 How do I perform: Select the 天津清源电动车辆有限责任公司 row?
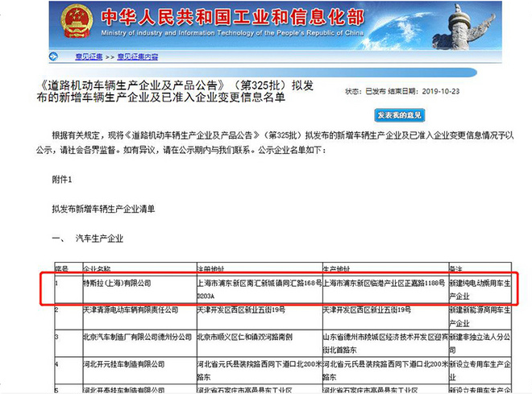(x=121, y=309)
